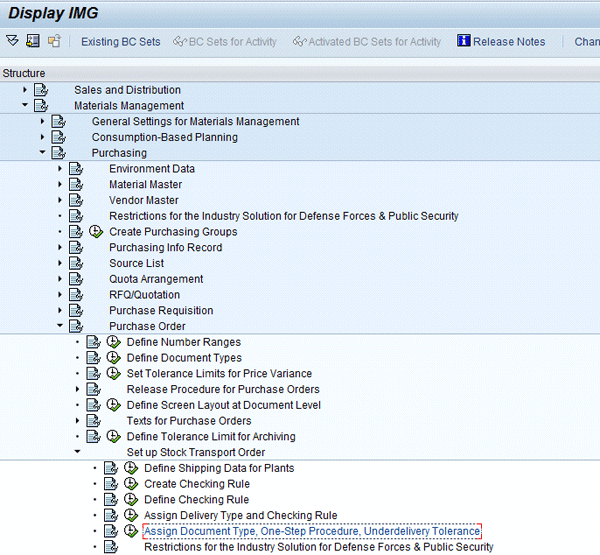Click the execute icon for Create Checking Rule
This screenshot has width=600, height=555.
click(x=130, y=484)
